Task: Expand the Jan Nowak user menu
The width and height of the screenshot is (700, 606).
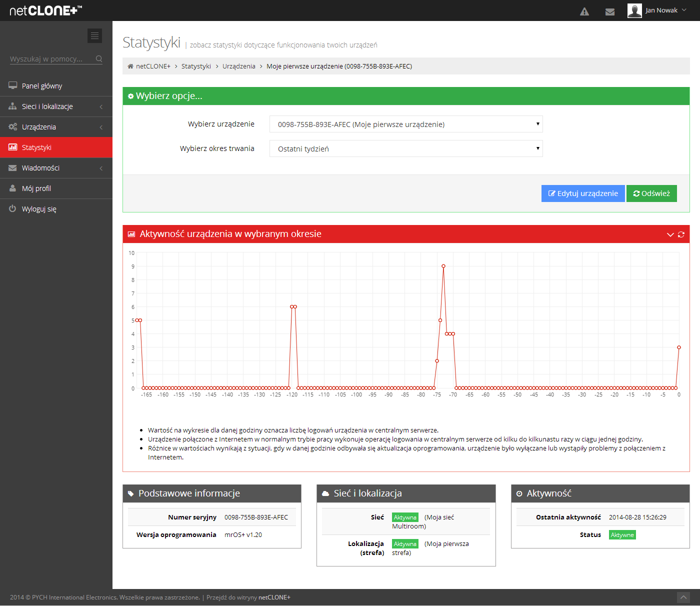Action: (x=684, y=10)
